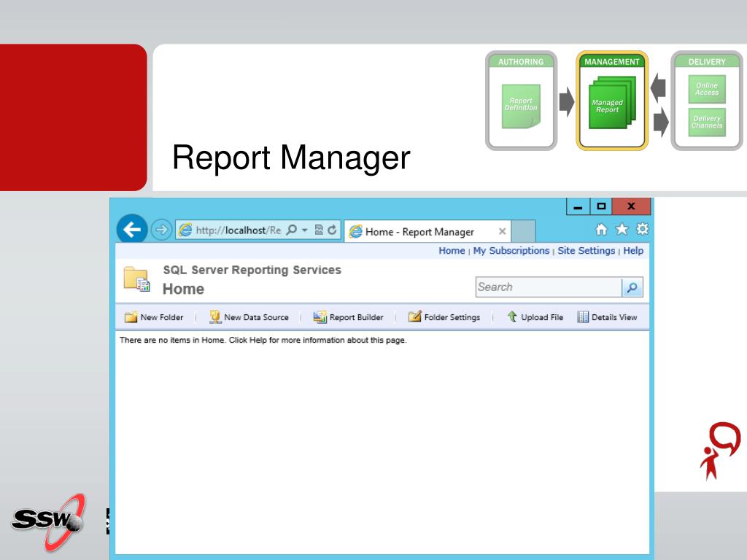Launch Report Builder from the toolbar
This screenshot has width=747, height=560.
tap(348, 317)
